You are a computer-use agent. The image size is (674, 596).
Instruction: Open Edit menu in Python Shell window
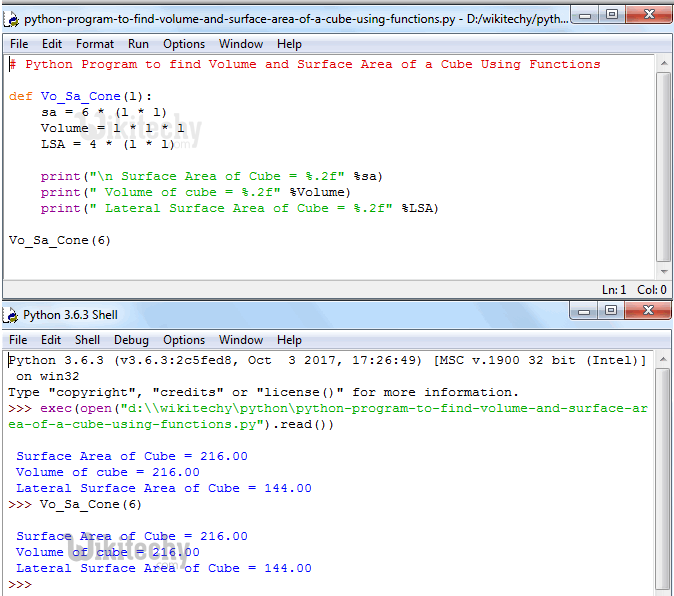coord(51,340)
